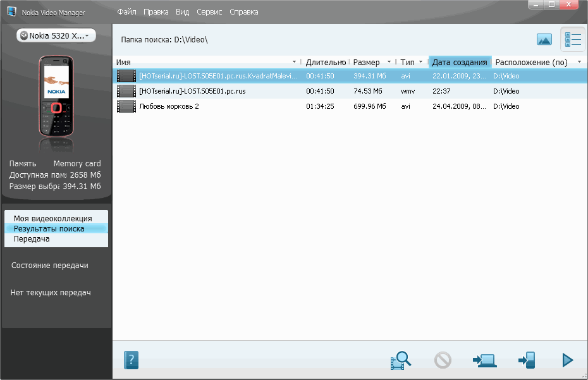Click the video search magnifier icon
588x380 pixels.
click(x=401, y=360)
